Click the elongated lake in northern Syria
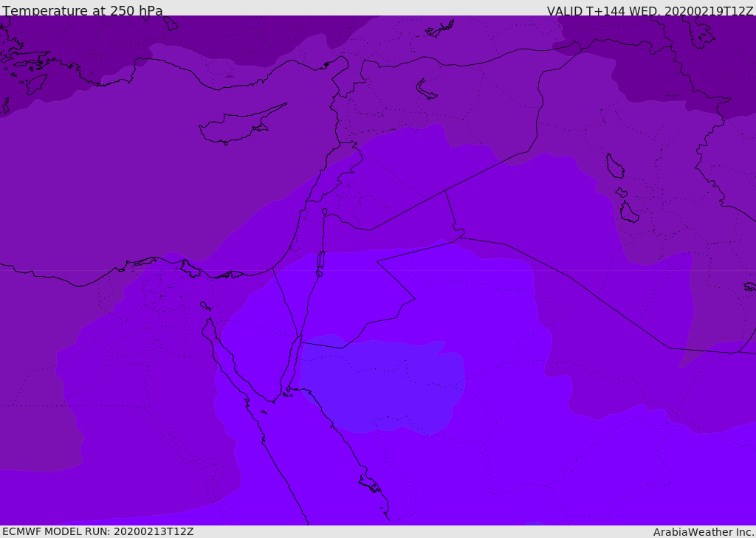756x538 pixels. pyautogui.click(x=426, y=89)
